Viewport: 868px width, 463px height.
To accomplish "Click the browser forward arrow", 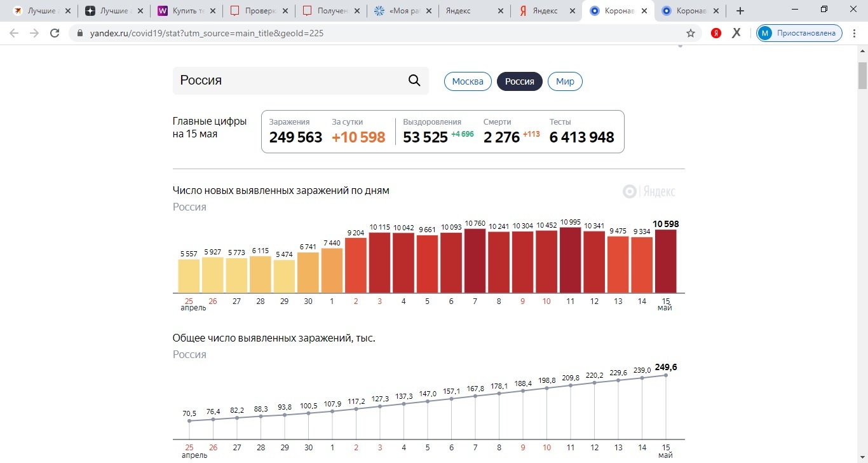I will click(34, 33).
